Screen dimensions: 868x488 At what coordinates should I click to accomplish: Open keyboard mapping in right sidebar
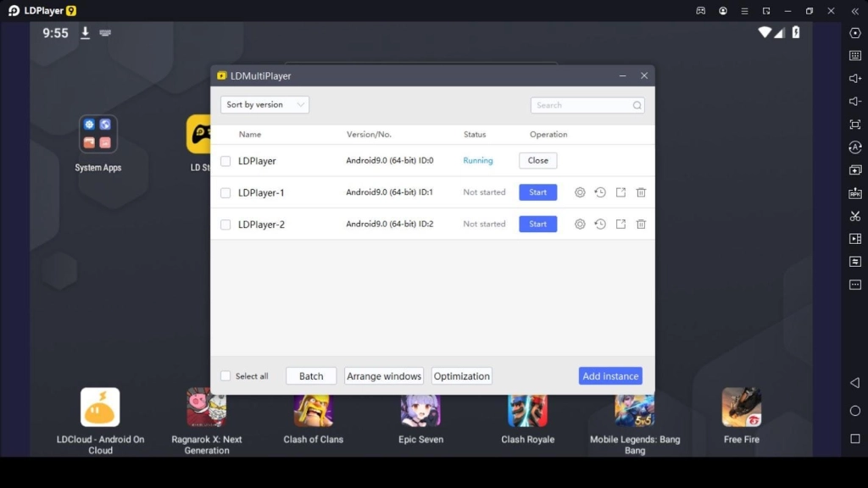click(854, 55)
